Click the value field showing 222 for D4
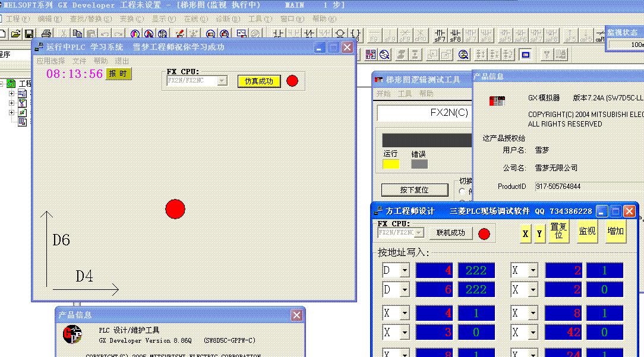Screen dimensions: 644x357 [476, 271]
